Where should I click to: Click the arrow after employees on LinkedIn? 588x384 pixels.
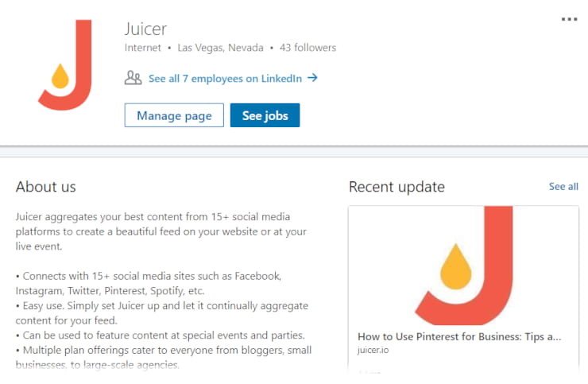(312, 78)
